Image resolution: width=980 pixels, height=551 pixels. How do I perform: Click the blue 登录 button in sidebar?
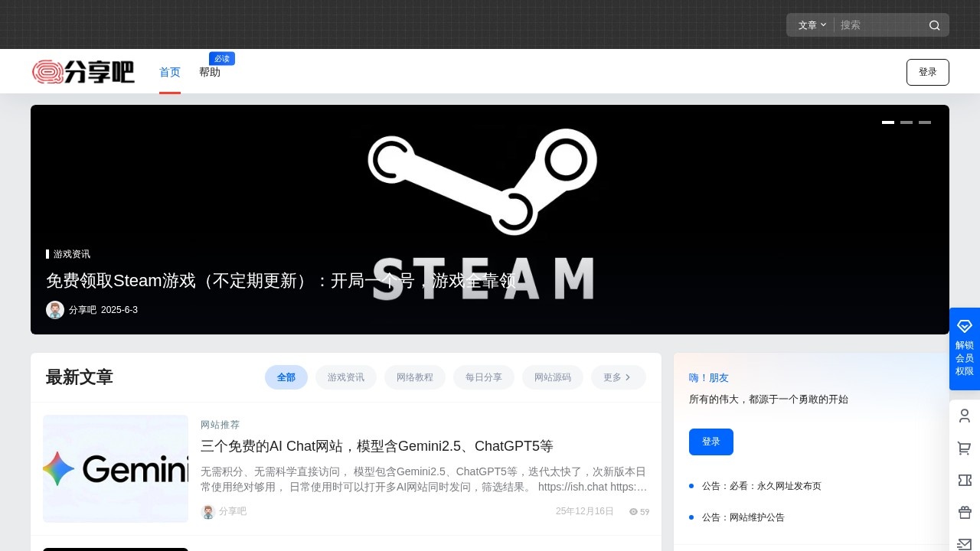710,442
